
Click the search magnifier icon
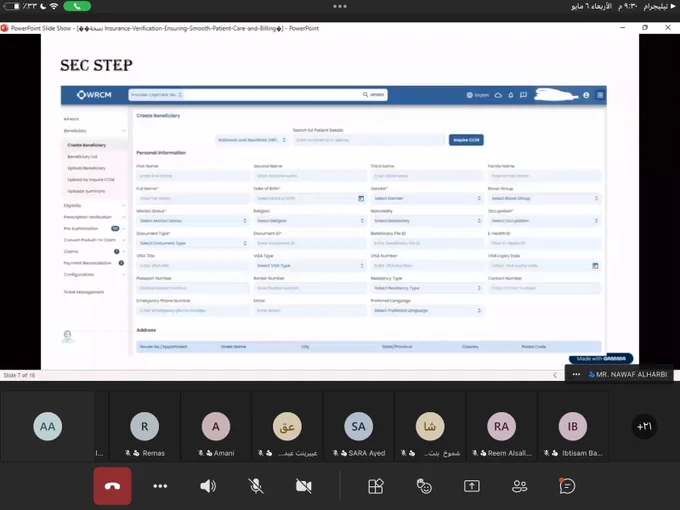click(x=365, y=95)
